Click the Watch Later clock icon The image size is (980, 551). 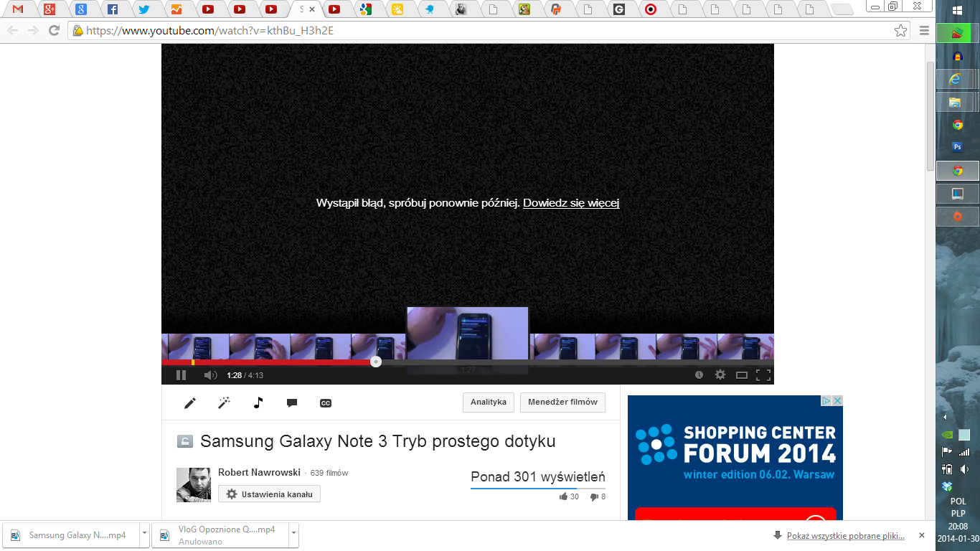[699, 375]
